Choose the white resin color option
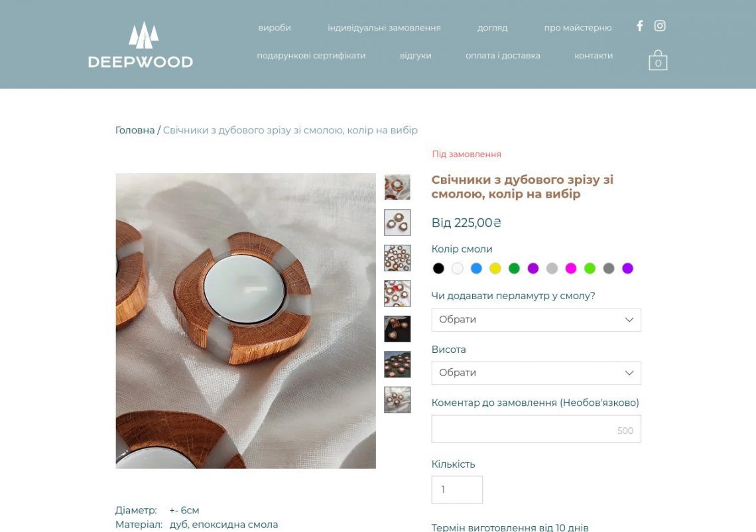The image size is (756, 532). pos(457,268)
